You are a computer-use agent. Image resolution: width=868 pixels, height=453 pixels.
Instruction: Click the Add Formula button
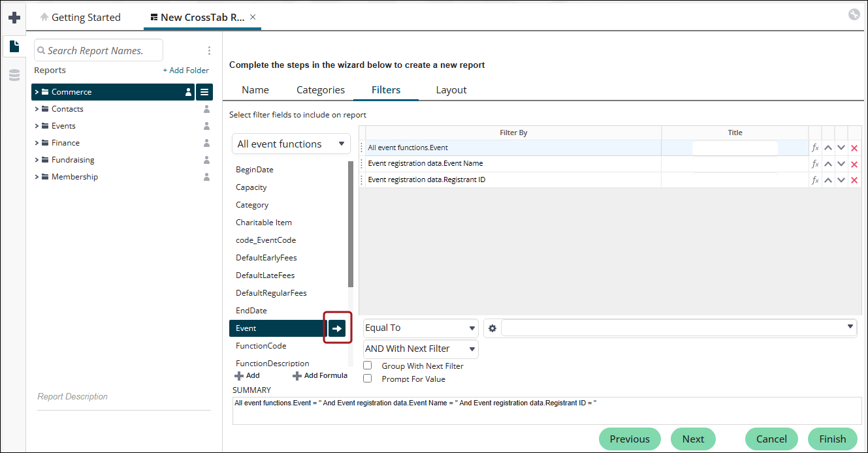(320, 375)
